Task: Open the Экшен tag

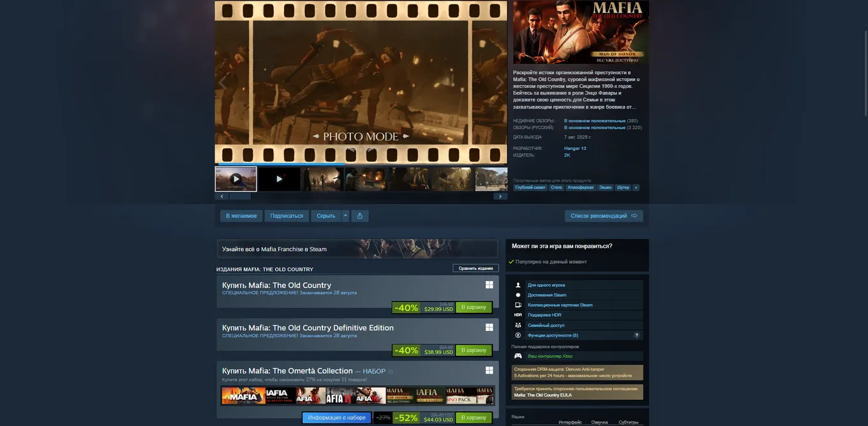Action: [606, 187]
